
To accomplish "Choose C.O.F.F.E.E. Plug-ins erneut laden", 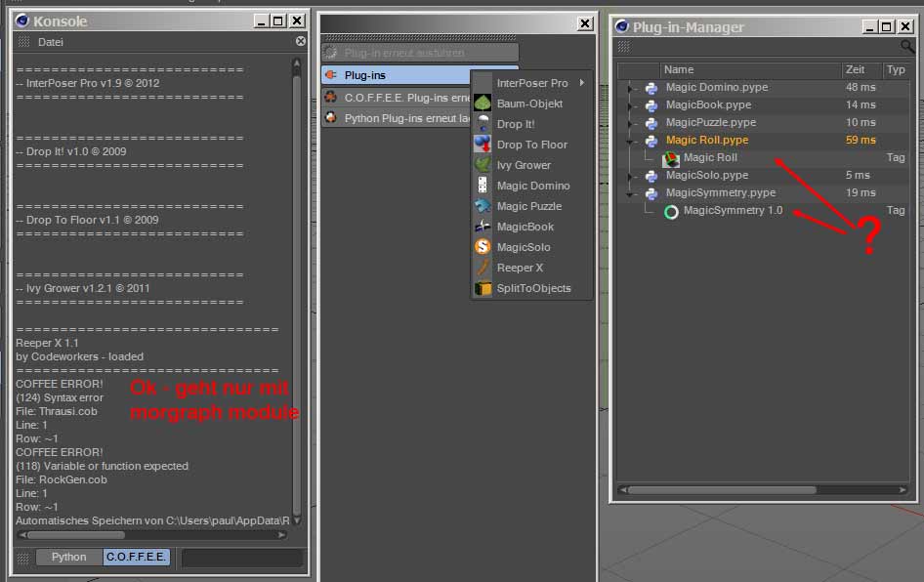I will (398, 98).
